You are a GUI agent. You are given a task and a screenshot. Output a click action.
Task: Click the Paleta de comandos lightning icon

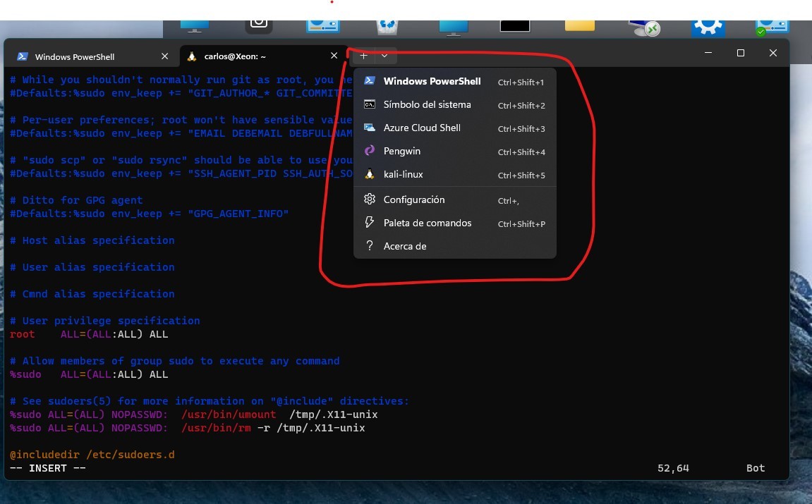tap(369, 223)
